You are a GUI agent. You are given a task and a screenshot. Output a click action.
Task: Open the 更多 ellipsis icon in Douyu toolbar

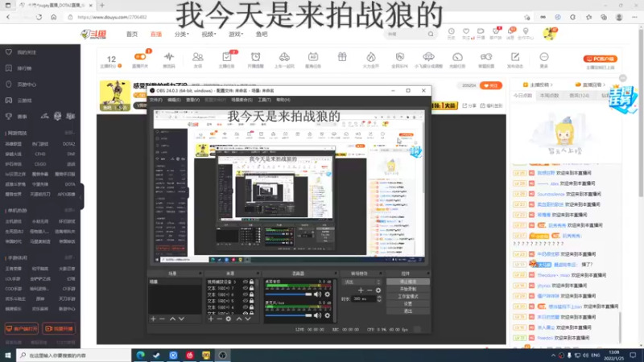point(544,57)
